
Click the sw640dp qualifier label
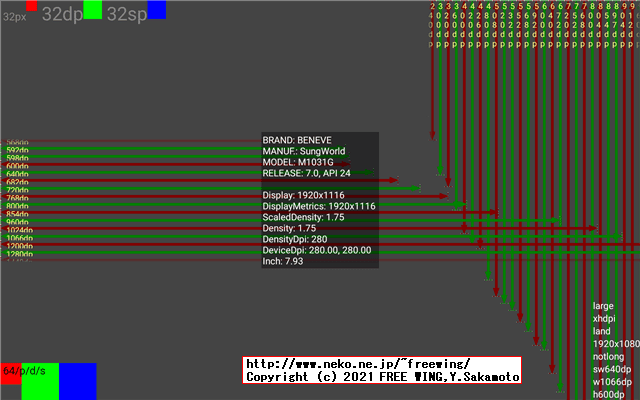610,369
